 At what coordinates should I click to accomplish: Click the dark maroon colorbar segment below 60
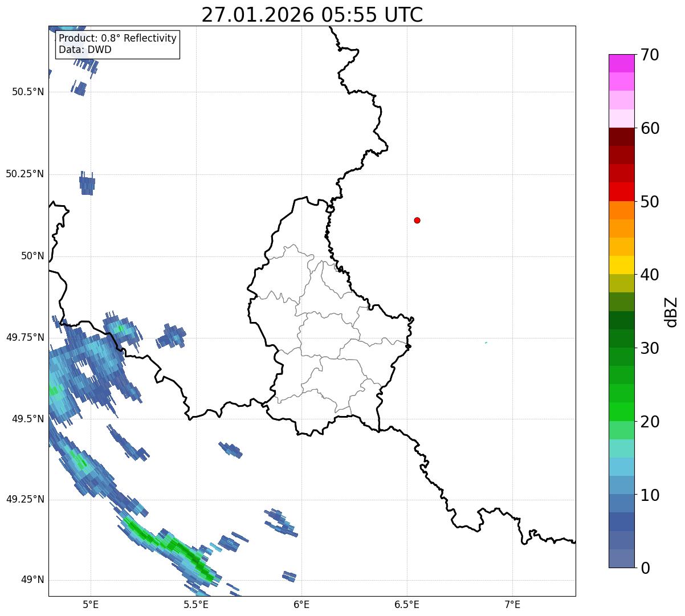coord(621,137)
